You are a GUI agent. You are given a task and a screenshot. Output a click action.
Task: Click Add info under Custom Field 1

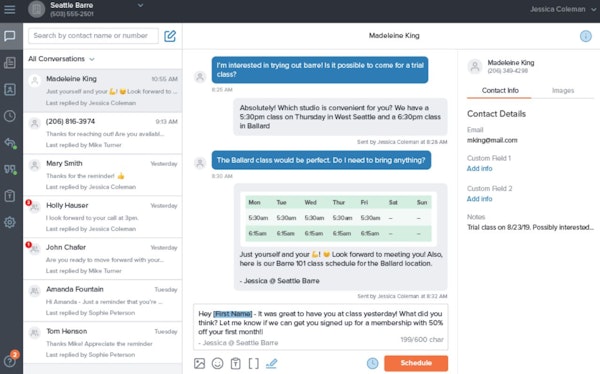pyautogui.click(x=479, y=168)
